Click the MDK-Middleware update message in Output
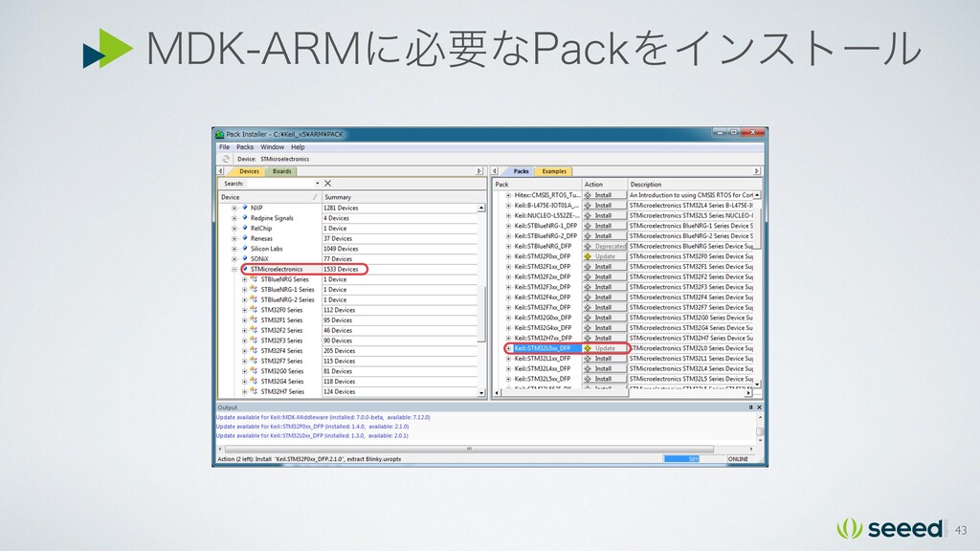 coord(323,417)
